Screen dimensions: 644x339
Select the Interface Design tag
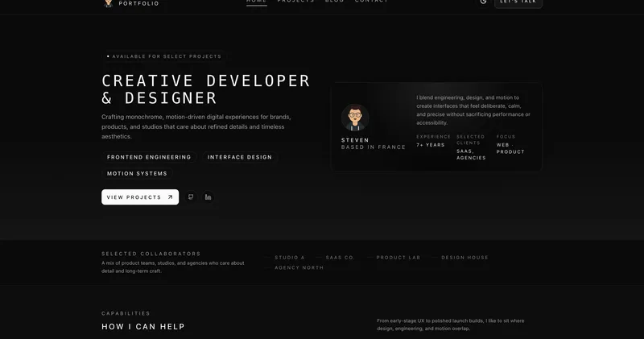240,157
